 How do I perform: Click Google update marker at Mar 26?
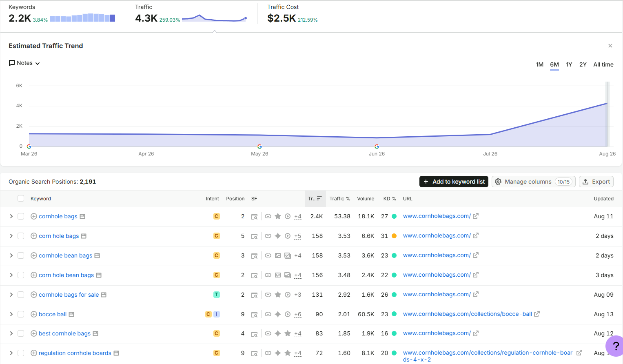[29, 146]
